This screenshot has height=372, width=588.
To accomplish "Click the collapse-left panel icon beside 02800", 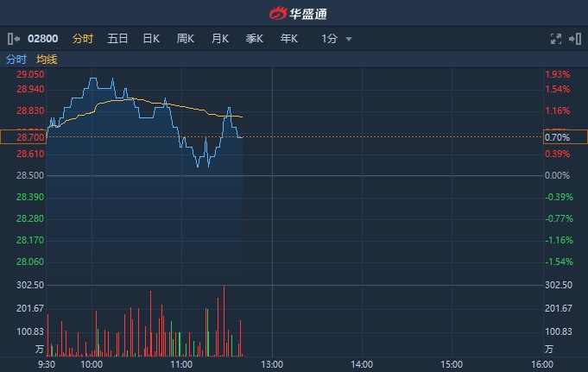I will [x=14, y=38].
